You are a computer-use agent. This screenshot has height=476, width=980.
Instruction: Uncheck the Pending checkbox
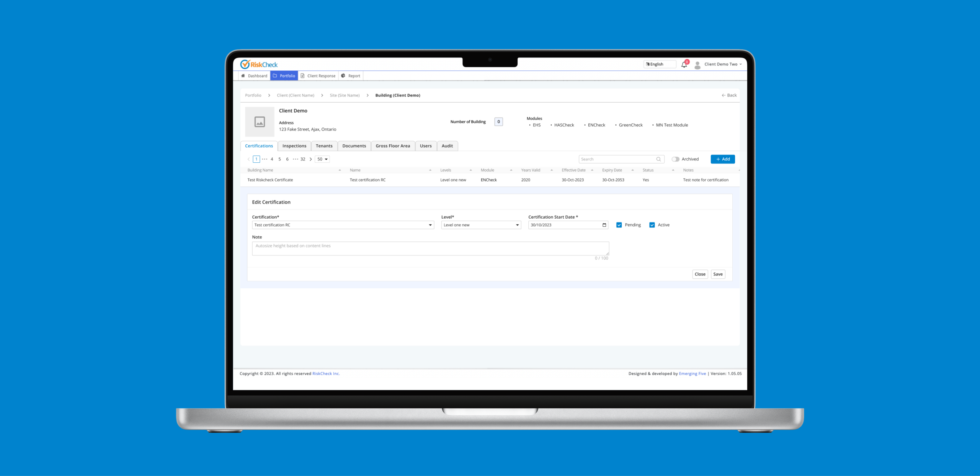[619, 225]
